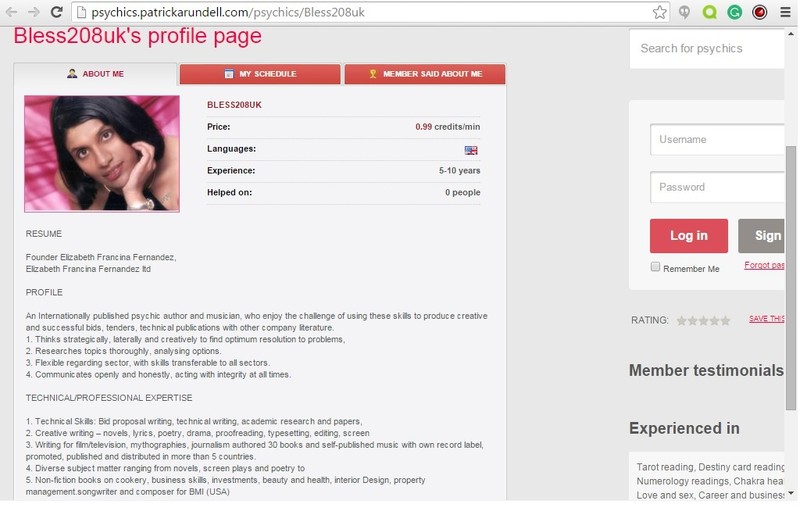Click the browser back arrow
Viewport: 800px width, 522px height.
11,12
